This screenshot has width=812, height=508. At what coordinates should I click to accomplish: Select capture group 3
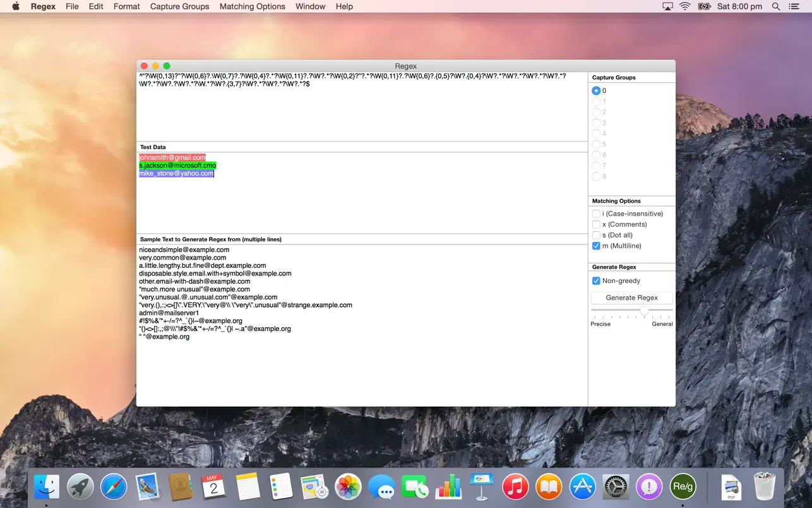(596, 123)
